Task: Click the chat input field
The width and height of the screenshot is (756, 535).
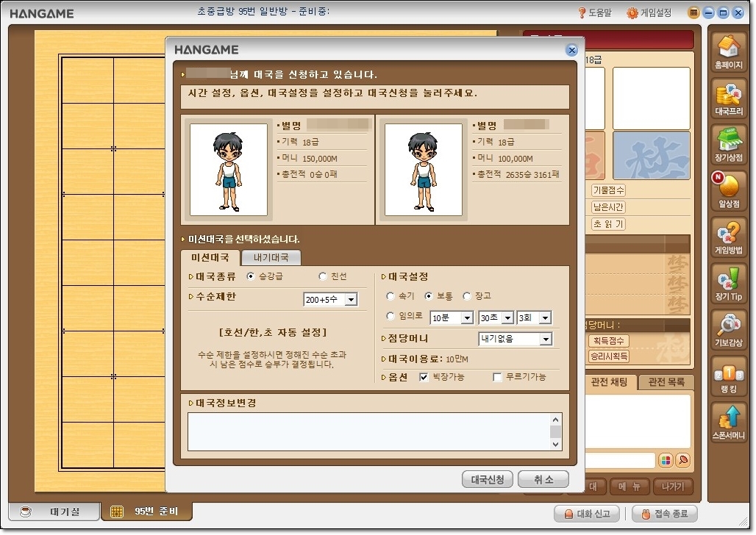Action: [x=620, y=460]
